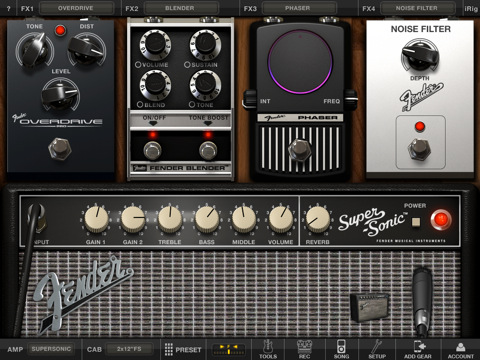This screenshot has width=480, height=360.
Task: Open the Tools guitar icon
Action: (268, 349)
